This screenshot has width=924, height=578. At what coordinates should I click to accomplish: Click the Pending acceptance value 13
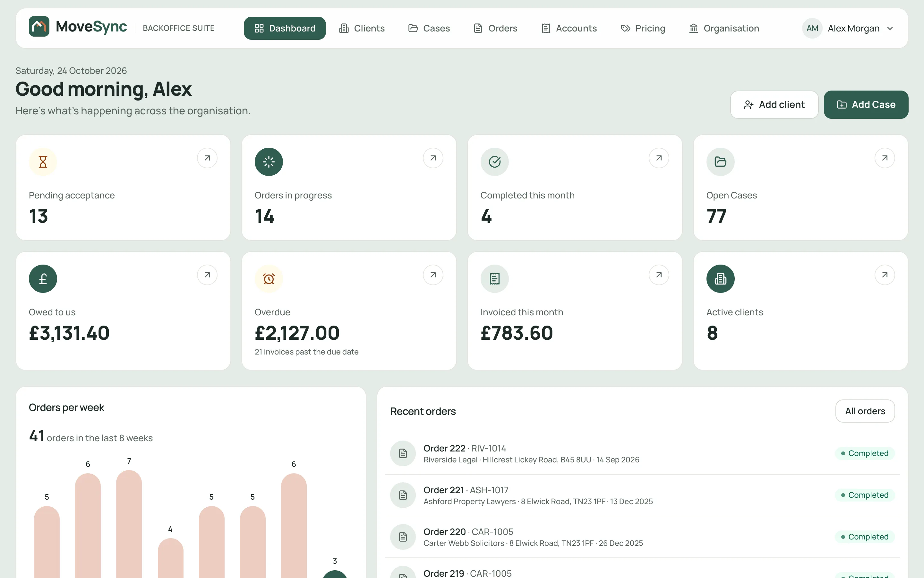pos(38,216)
